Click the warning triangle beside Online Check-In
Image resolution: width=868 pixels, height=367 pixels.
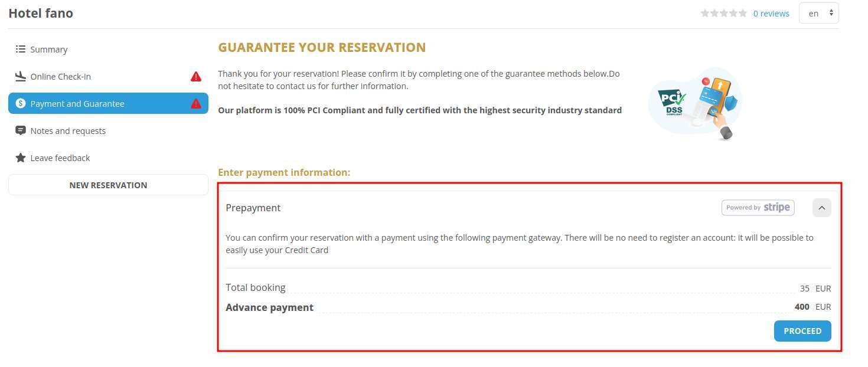[x=196, y=77]
